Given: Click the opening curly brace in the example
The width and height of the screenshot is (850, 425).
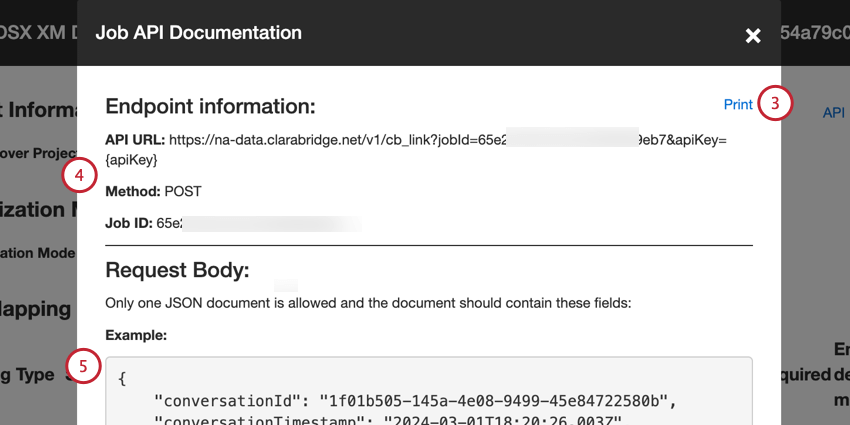Looking at the screenshot, I should pos(122,379).
